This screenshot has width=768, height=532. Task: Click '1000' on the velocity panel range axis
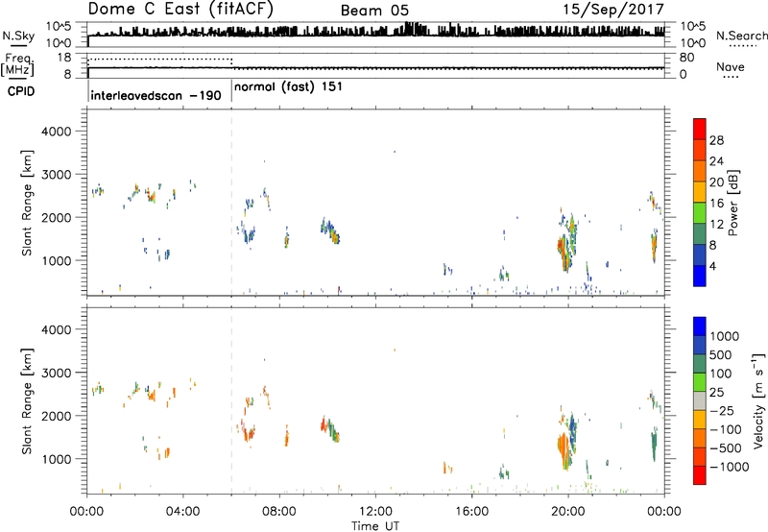click(56, 459)
